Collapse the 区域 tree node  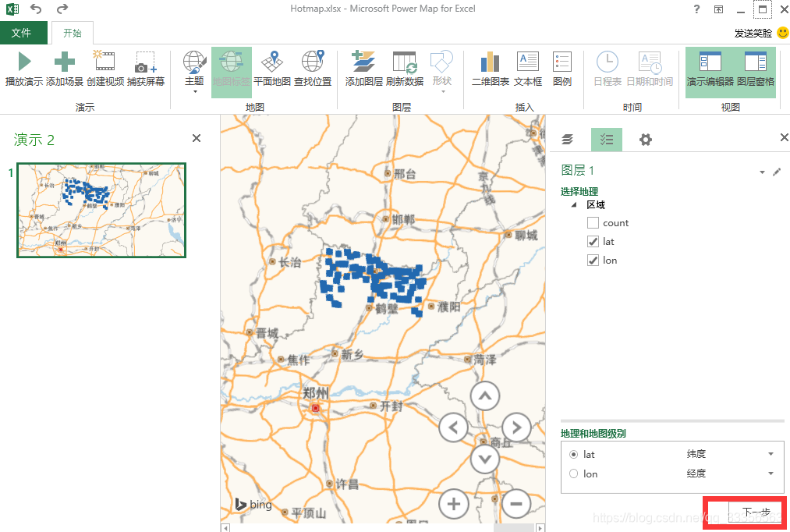click(574, 205)
